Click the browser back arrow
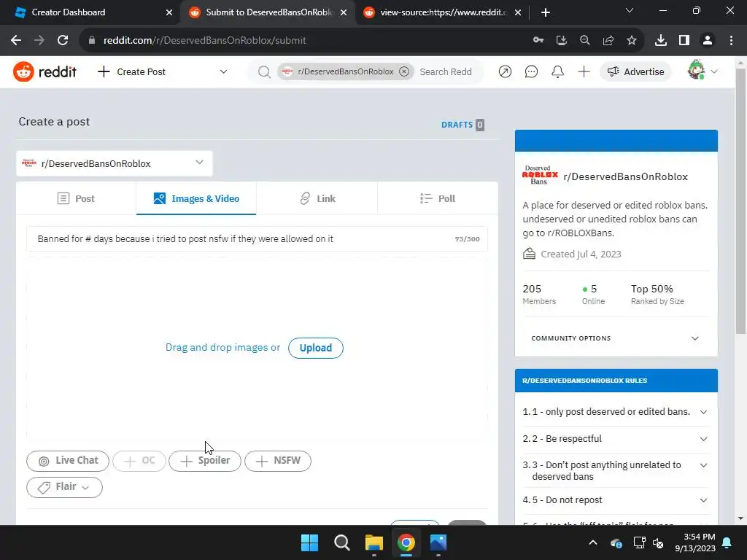 point(16,41)
